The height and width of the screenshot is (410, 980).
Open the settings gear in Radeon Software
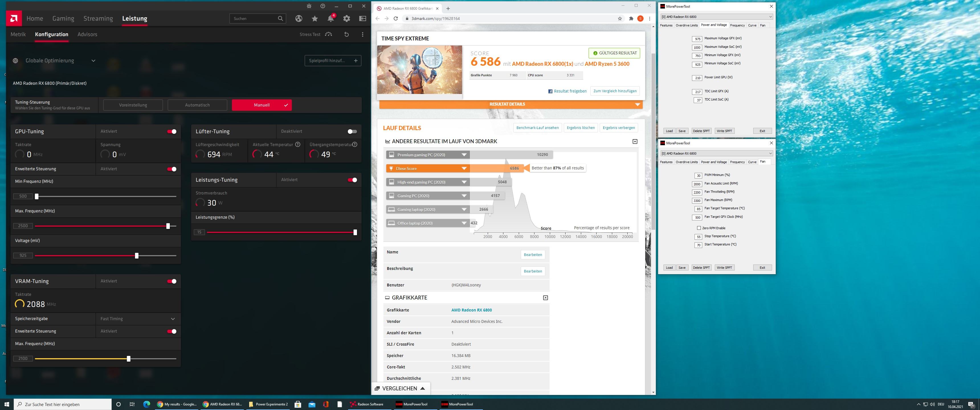point(347,18)
